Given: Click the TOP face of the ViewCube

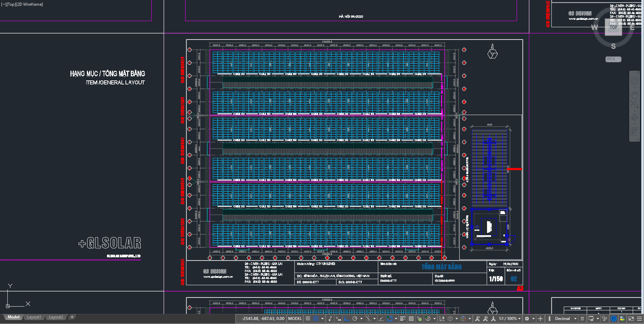Looking at the screenshot, I should pyautogui.click(x=613, y=27).
